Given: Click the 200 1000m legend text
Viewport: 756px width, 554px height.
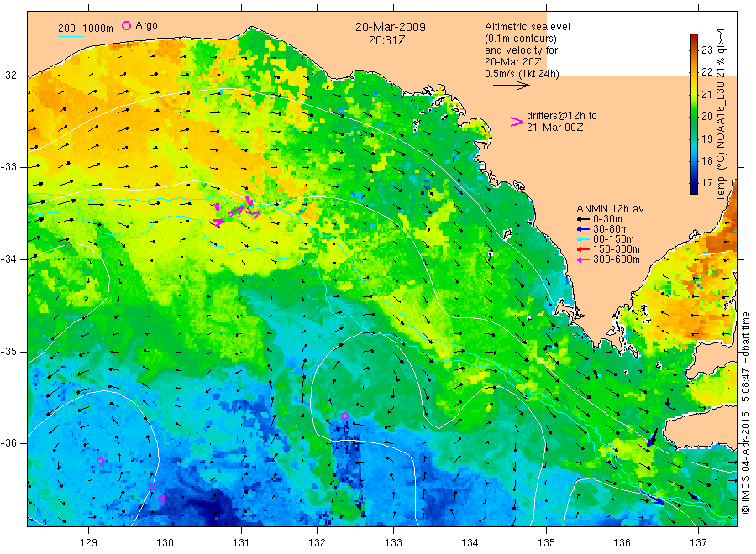Looking at the screenshot, I should pos(86,29).
